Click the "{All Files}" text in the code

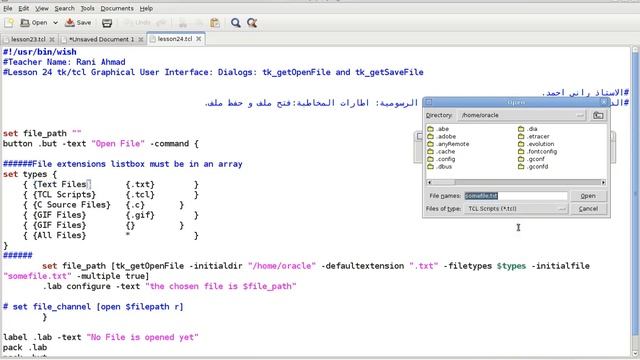[59, 236]
